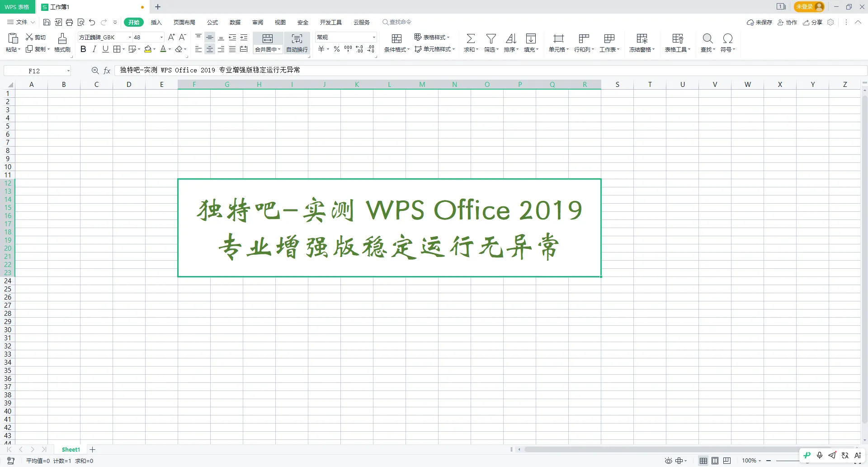Toggle Italic formatting

pyautogui.click(x=94, y=49)
